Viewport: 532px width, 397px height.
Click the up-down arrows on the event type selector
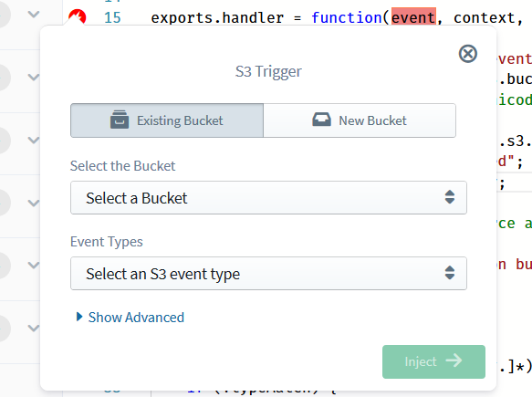pyautogui.click(x=450, y=273)
